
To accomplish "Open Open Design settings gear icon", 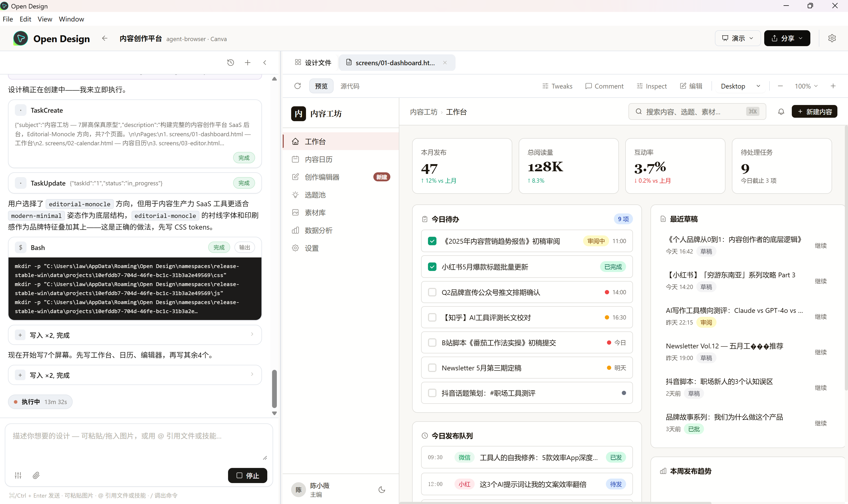I will point(832,38).
